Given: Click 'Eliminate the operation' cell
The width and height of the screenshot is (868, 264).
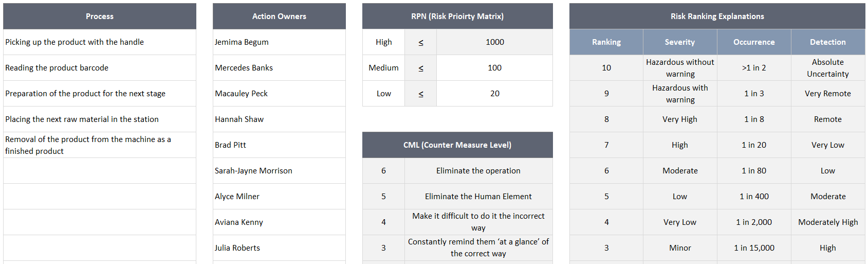Looking at the screenshot, I should click(x=478, y=171).
